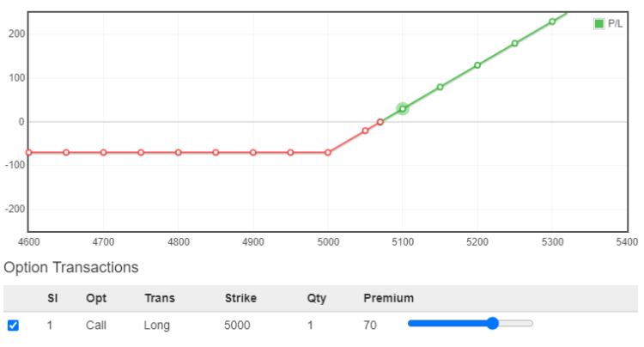This screenshot has width=644, height=347.
Task: Click the green P/L legend color box
Action: pos(599,23)
